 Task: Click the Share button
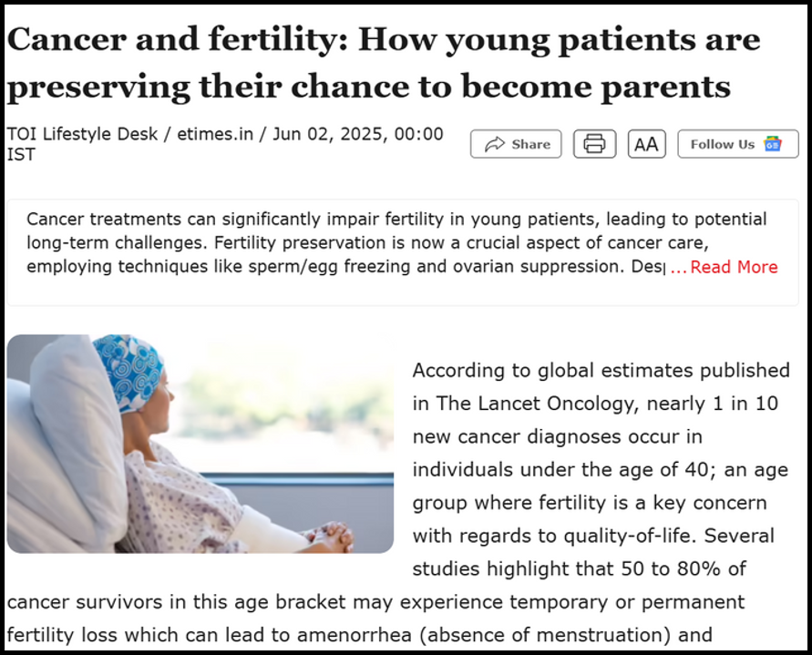tap(516, 144)
